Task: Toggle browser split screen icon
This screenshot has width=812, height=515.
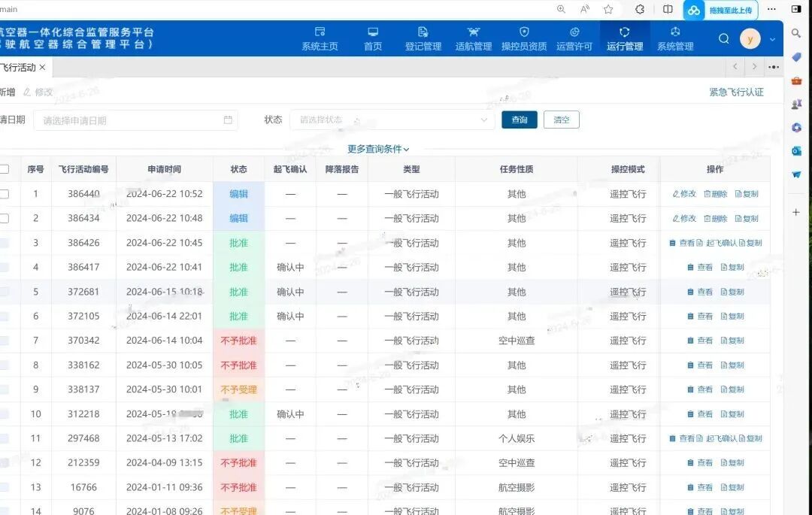Action: pyautogui.click(x=668, y=9)
